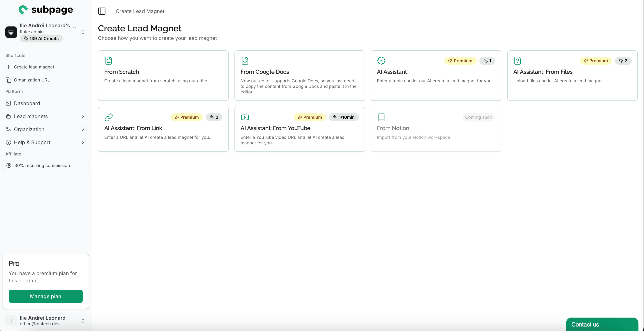Viewport: 644px width, 331px height.
Task: Click the Dashboard icon in sidebar
Action: (x=9, y=103)
